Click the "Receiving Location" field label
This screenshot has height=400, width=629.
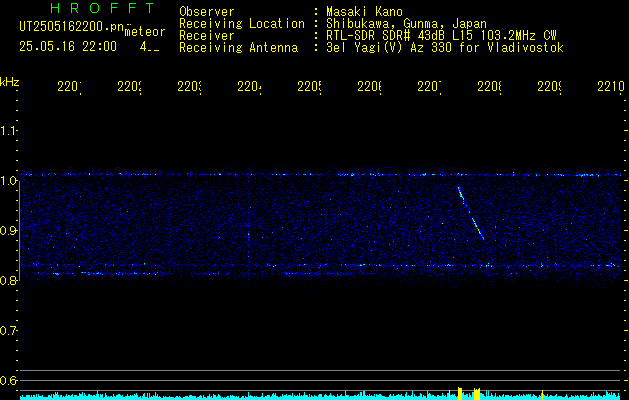pos(242,24)
